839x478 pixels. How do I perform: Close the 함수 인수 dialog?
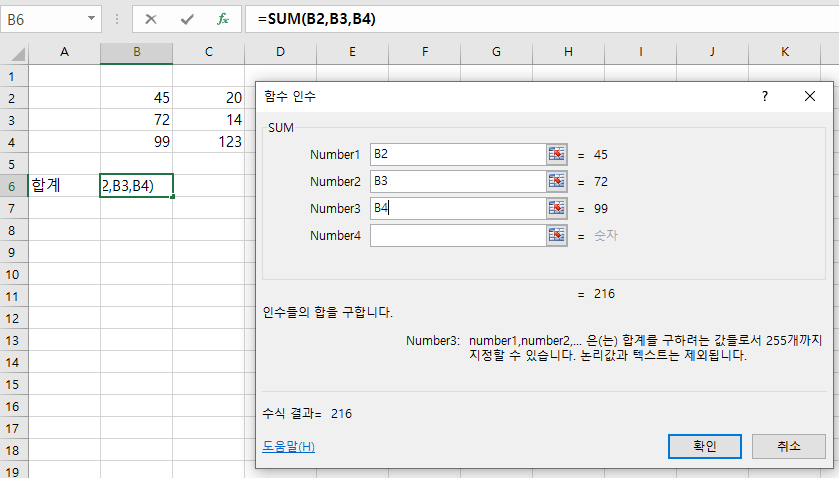[810, 96]
